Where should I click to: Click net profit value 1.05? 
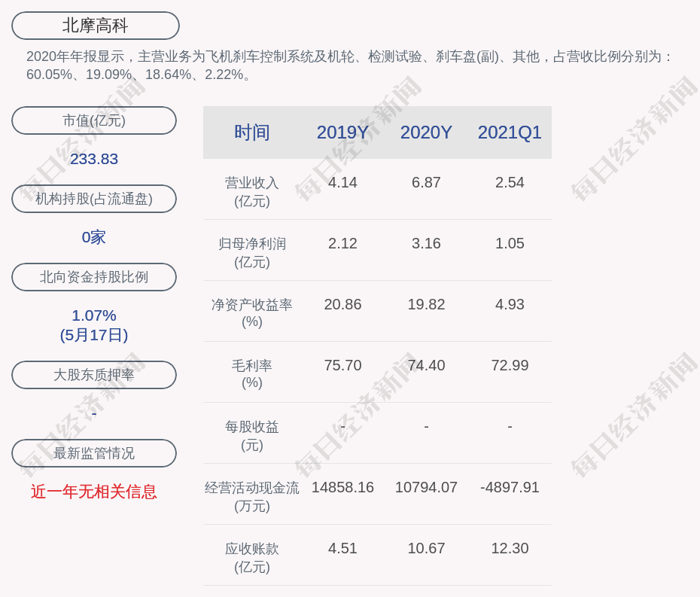[510, 243]
